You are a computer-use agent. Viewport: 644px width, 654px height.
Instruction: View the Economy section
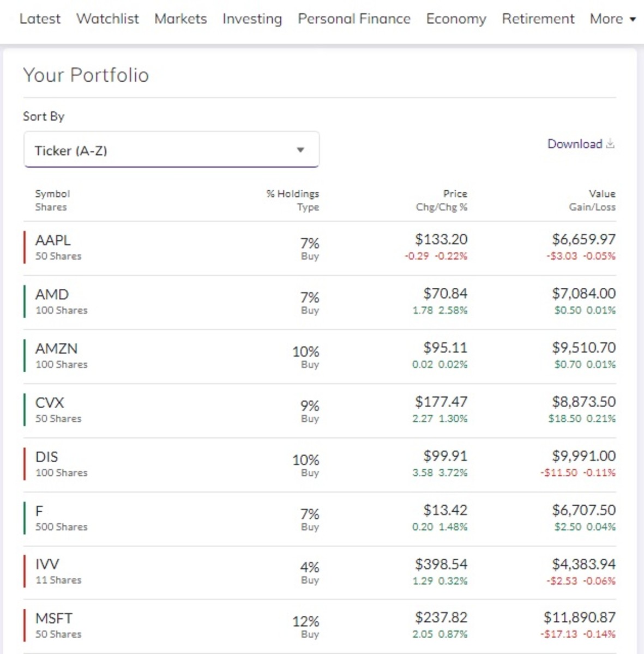tap(456, 19)
